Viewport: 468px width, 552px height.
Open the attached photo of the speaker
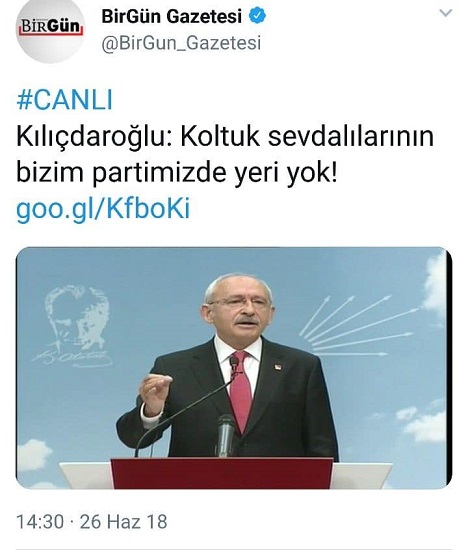coord(234,368)
